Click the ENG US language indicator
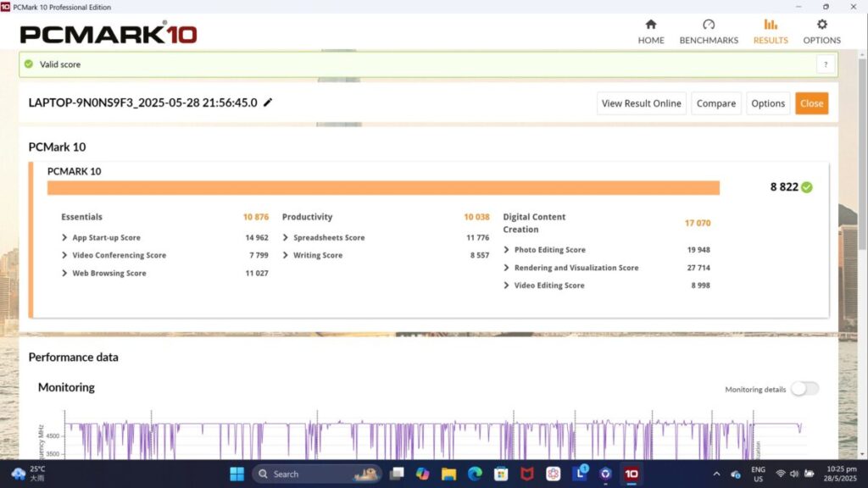Image resolution: width=868 pixels, height=488 pixels. click(758, 474)
